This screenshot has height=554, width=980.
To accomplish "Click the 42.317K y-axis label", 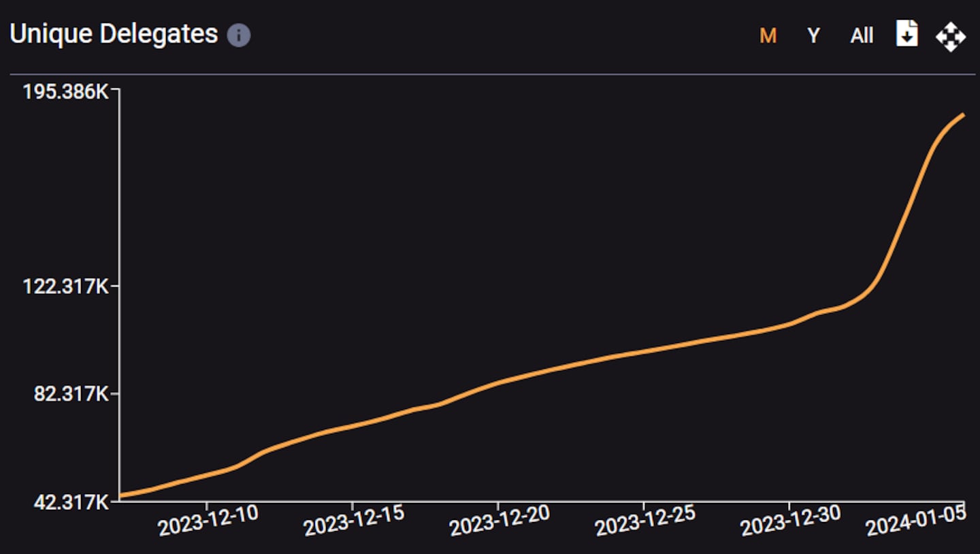I will point(70,502).
